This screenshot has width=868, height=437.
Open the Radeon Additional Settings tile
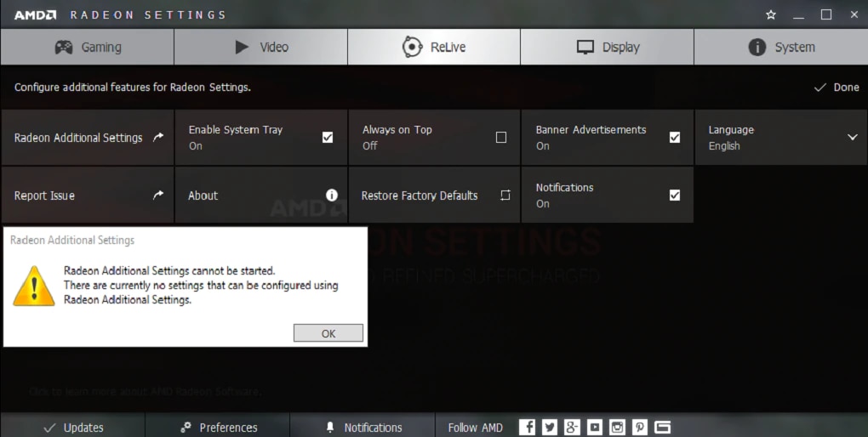[x=88, y=138]
